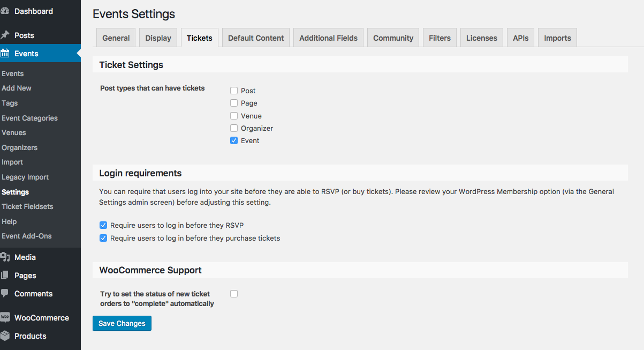
Task: Click the Products box icon
Action: pos(5,336)
